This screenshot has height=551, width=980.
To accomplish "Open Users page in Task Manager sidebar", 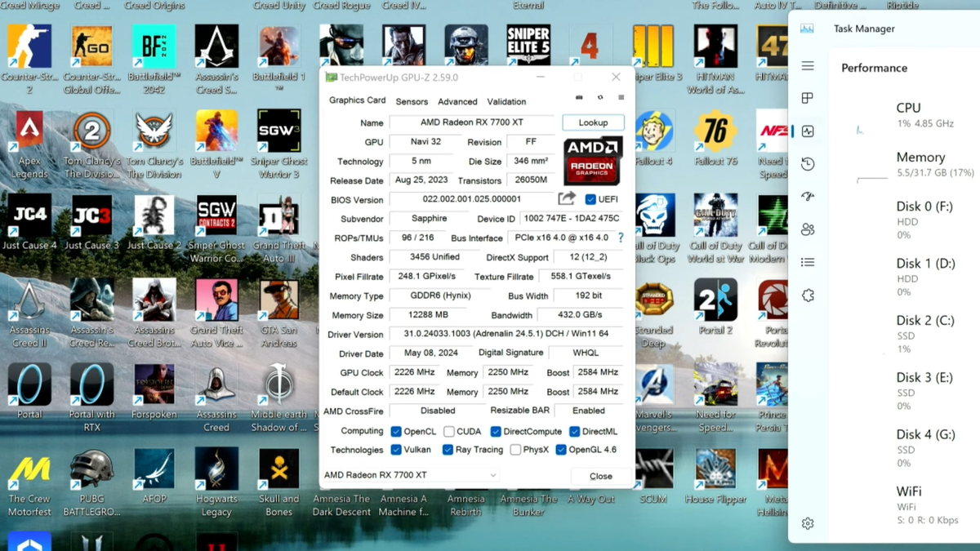I will pos(808,229).
